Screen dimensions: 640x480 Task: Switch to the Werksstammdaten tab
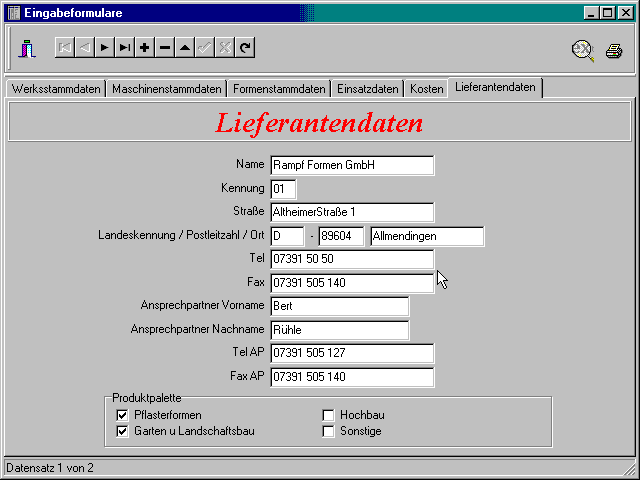point(56,89)
